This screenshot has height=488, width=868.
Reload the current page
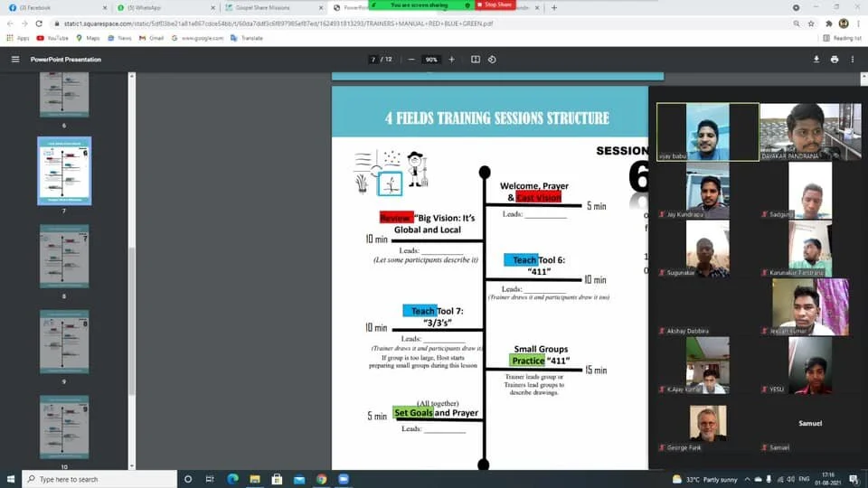click(x=39, y=23)
